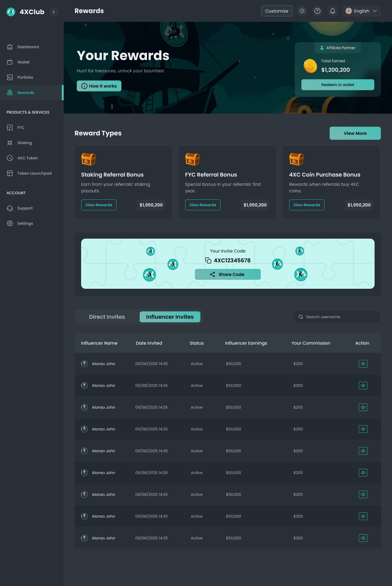Viewport: 392px width, 586px height.
Task: Click the How it works button
Action: point(99,86)
